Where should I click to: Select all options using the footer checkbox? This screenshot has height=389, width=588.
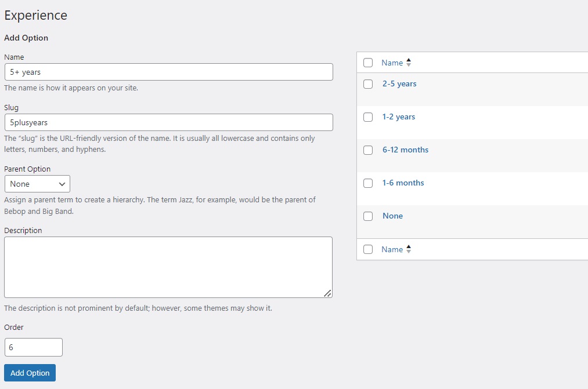tap(367, 249)
